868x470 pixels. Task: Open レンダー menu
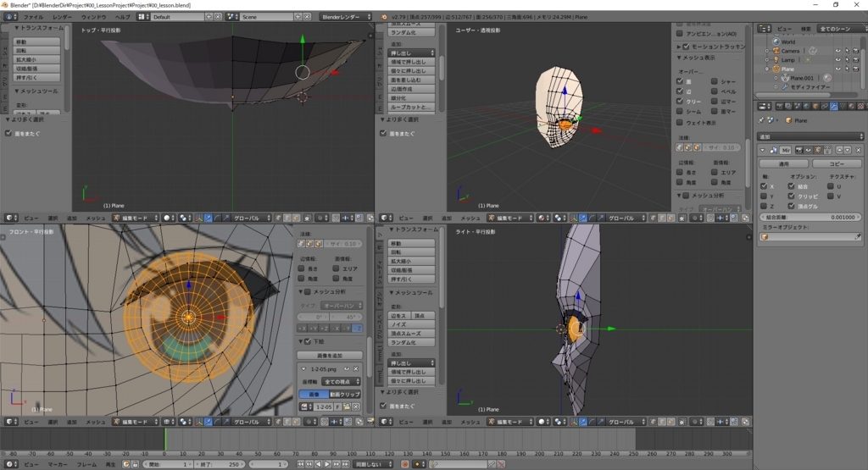click(x=63, y=17)
